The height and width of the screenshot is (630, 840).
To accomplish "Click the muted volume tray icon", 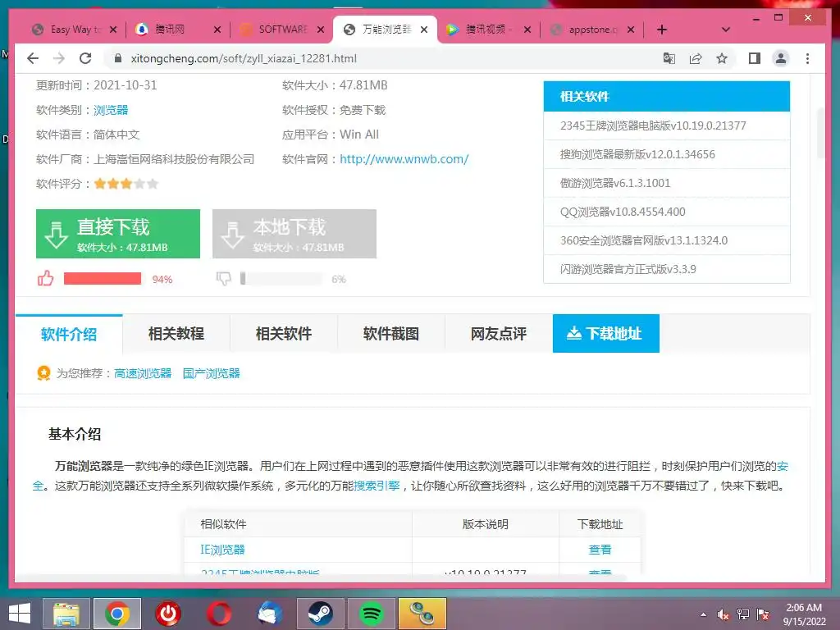I will coord(724,614).
